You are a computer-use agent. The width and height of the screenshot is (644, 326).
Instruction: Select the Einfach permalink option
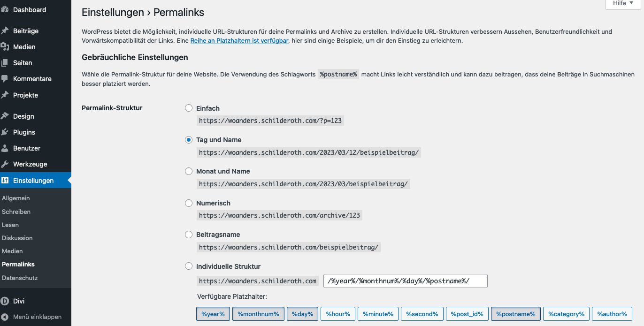pyautogui.click(x=189, y=108)
